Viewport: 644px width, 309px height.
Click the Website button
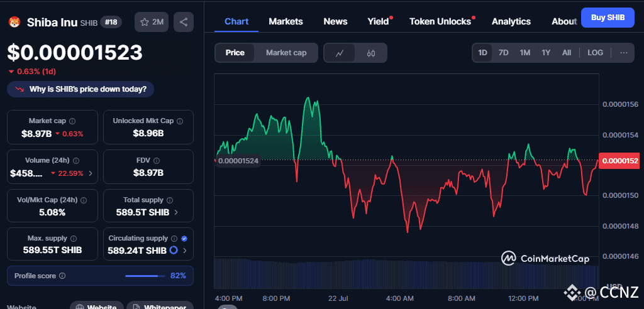(96, 306)
